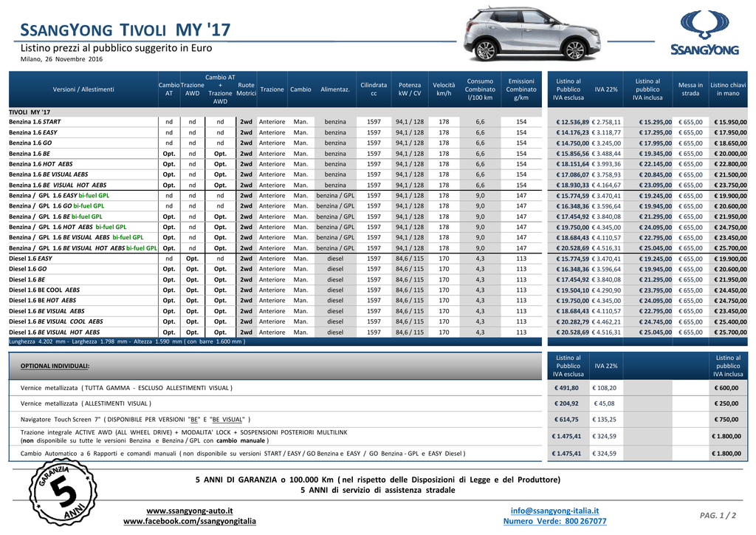756x535 pixels.
Task: Select the Versioni / Allestimenti column header
Action: tap(83, 89)
